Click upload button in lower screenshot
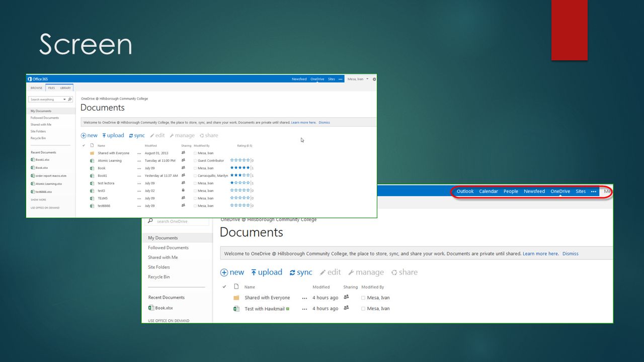Viewport: 644px width, 362px height. 267,273
